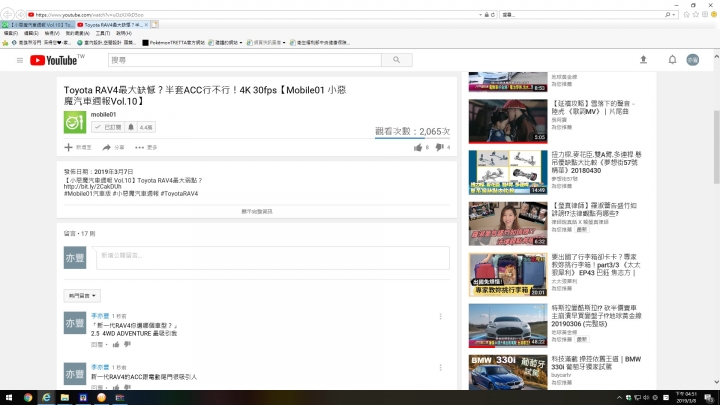Click the YouTube search input field
Image resolution: width=720 pixels, height=405 pixels.
coord(245,60)
